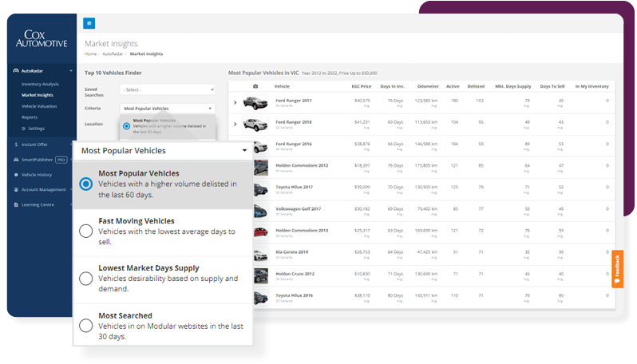This screenshot has height=364, width=637.
Task: Open the Saved Searches Select dropdown
Action: [168, 89]
